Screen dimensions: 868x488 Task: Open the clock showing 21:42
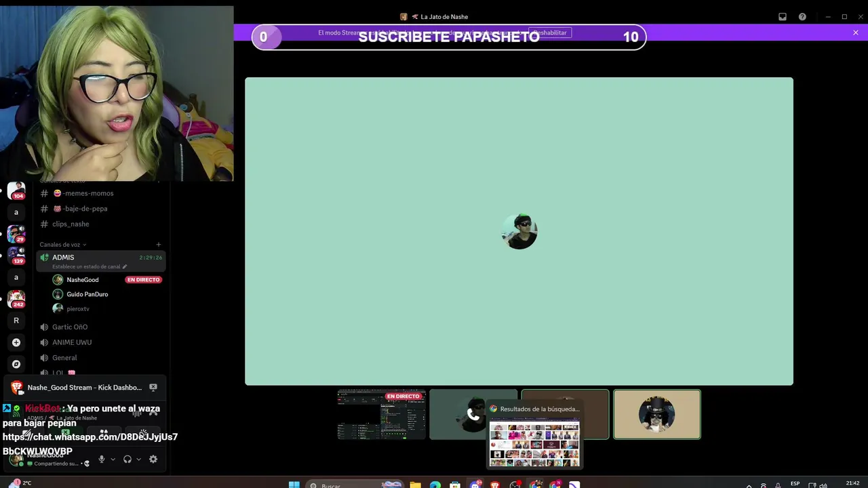click(852, 483)
